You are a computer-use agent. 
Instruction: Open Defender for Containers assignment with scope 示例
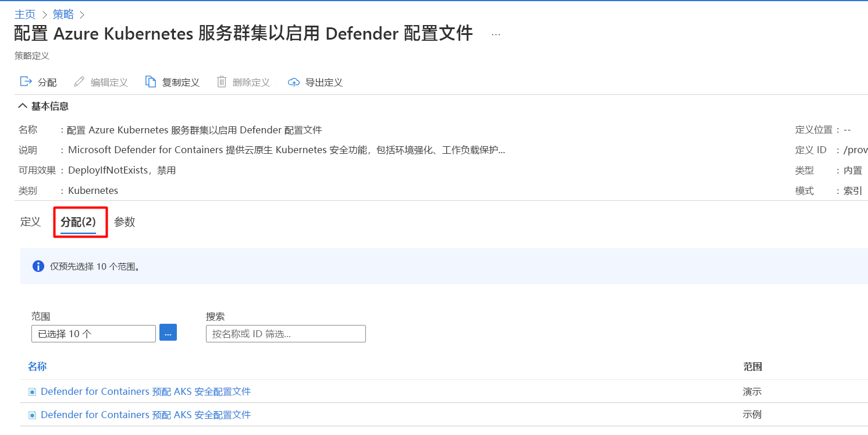tap(146, 415)
